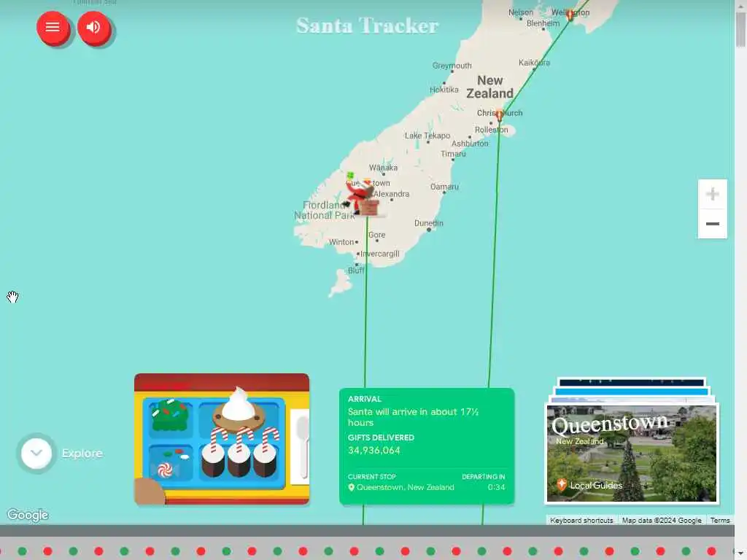Zoom in with the map plus button

click(x=712, y=194)
